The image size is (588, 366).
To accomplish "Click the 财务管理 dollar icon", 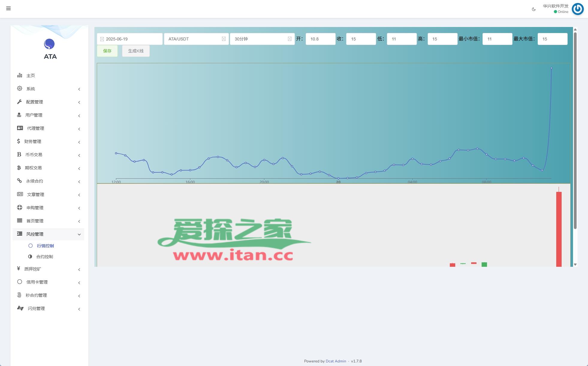I will [x=19, y=141].
